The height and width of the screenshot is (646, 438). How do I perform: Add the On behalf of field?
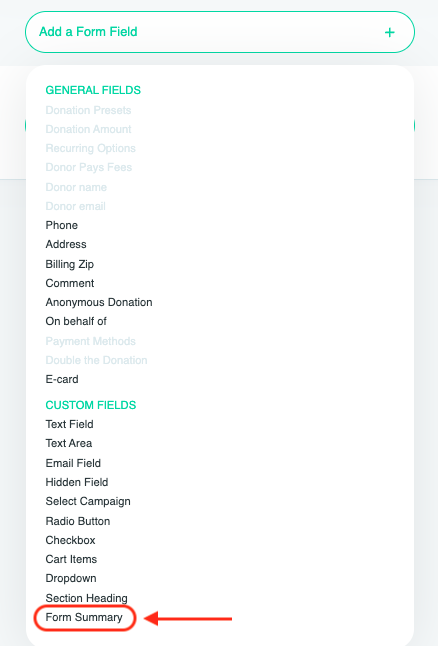click(x=76, y=321)
